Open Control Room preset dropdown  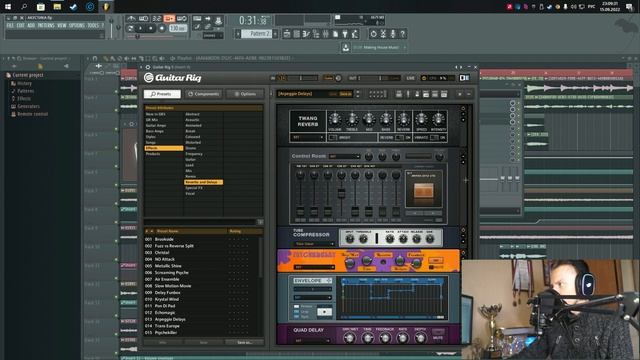pyautogui.click(x=345, y=156)
